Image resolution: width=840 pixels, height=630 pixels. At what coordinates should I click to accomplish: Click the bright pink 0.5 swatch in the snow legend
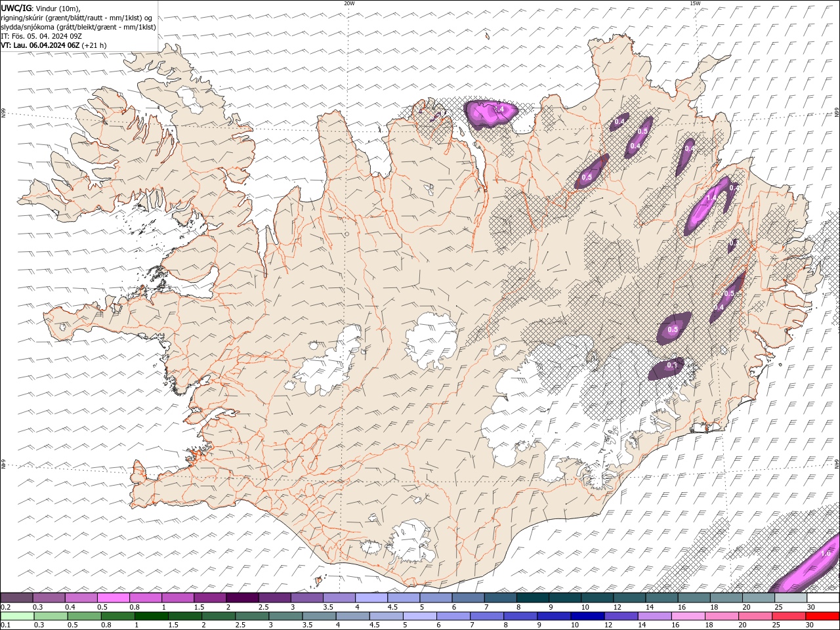pos(113,598)
